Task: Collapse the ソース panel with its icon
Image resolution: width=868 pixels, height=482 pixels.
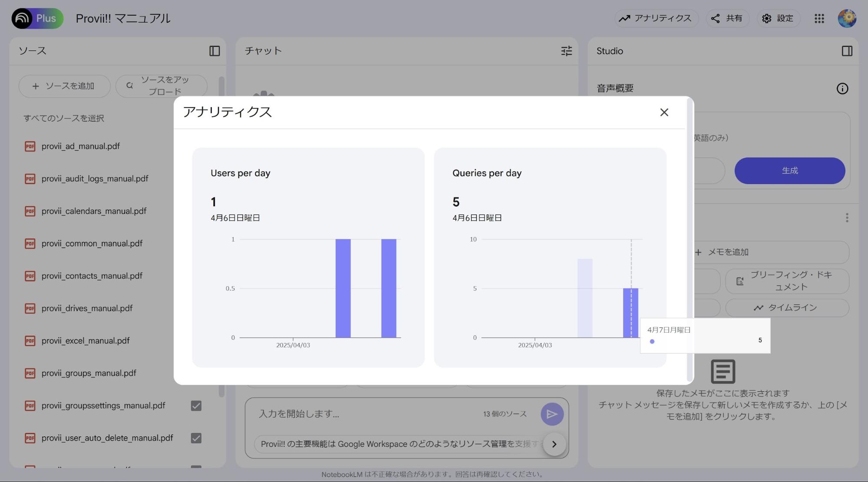Action: [x=215, y=51]
